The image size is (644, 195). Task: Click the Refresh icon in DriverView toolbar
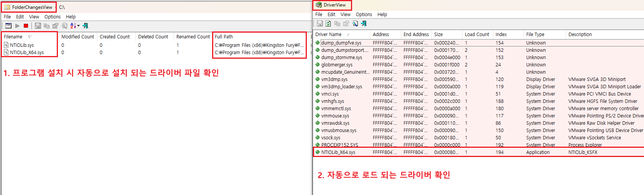click(328, 23)
